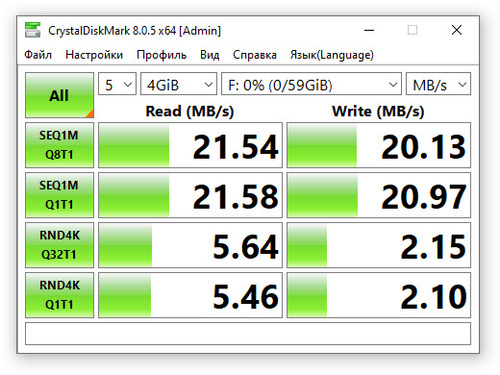Start the RND4K Q1T1 test

point(59,295)
